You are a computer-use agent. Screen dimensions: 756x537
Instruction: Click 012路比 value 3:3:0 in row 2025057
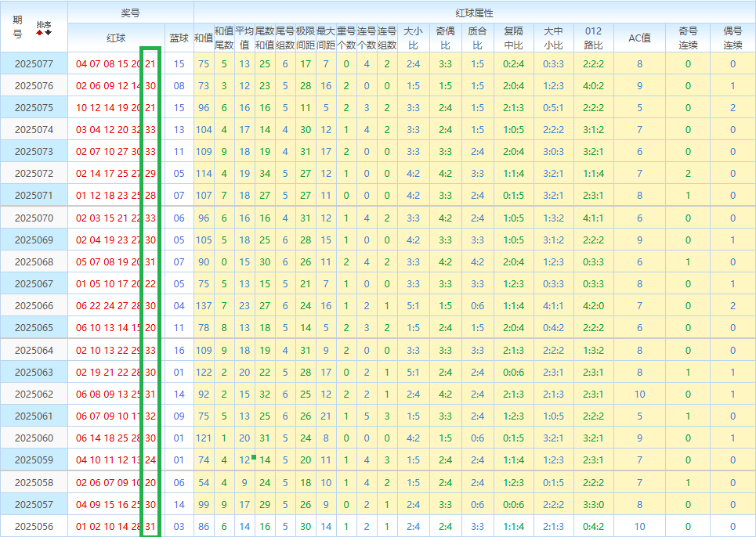[x=594, y=505]
